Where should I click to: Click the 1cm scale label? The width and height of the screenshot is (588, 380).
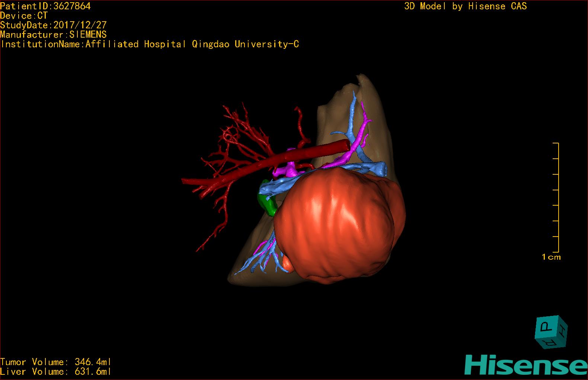(551, 257)
